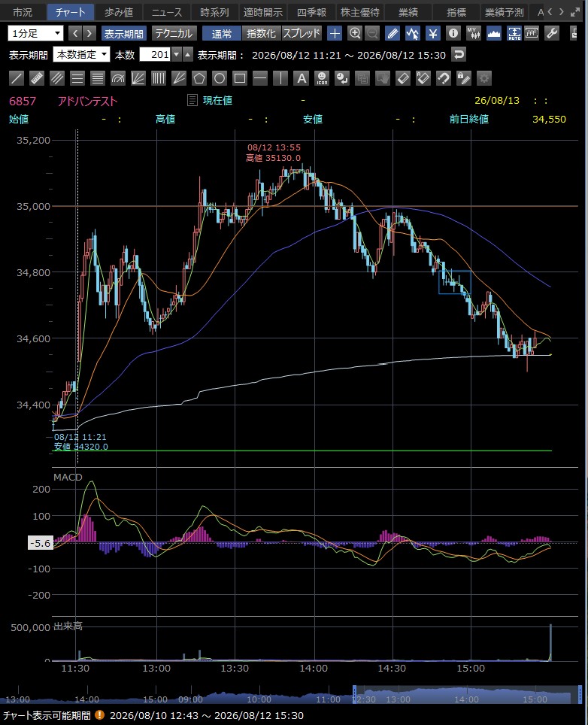Open the wrench settings icon

coord(552,33)
